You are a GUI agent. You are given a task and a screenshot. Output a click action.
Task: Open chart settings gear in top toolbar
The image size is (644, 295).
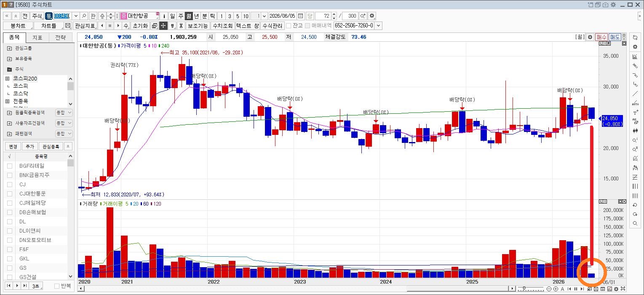pyautogui.click(x=372, y=16)
